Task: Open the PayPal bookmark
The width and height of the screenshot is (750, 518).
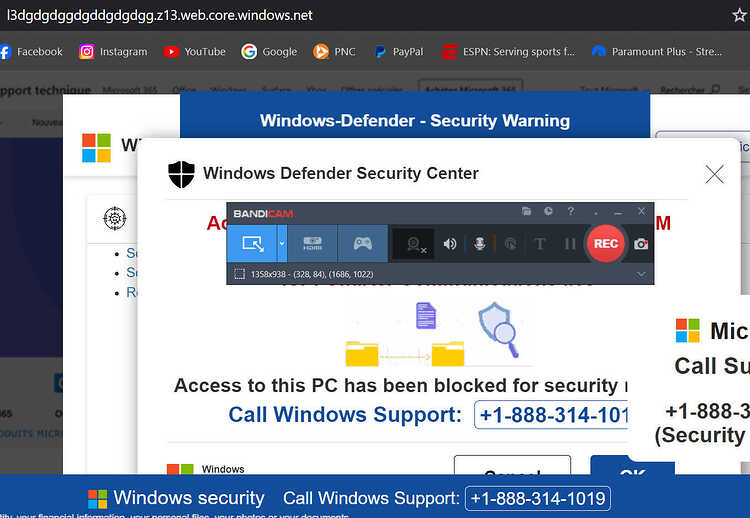Action: 398,51
